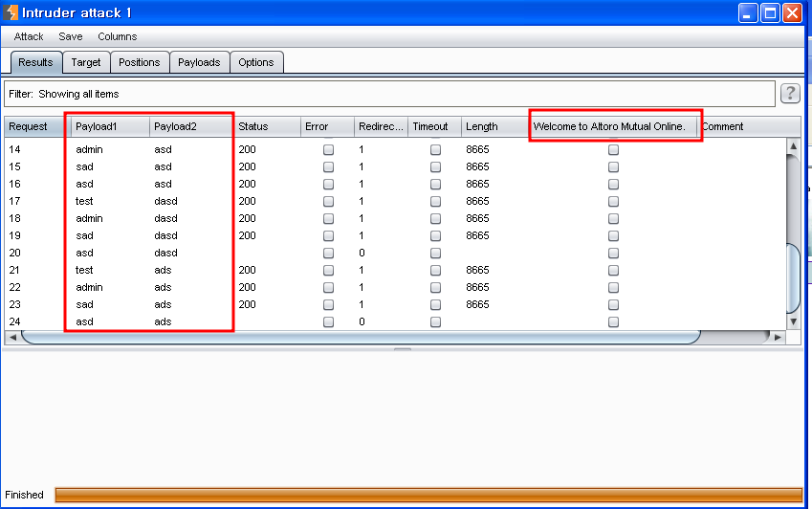The width and height of the screenshot is (812, 509).
Task: Sort by the Length column header
Action: point(495,127)
